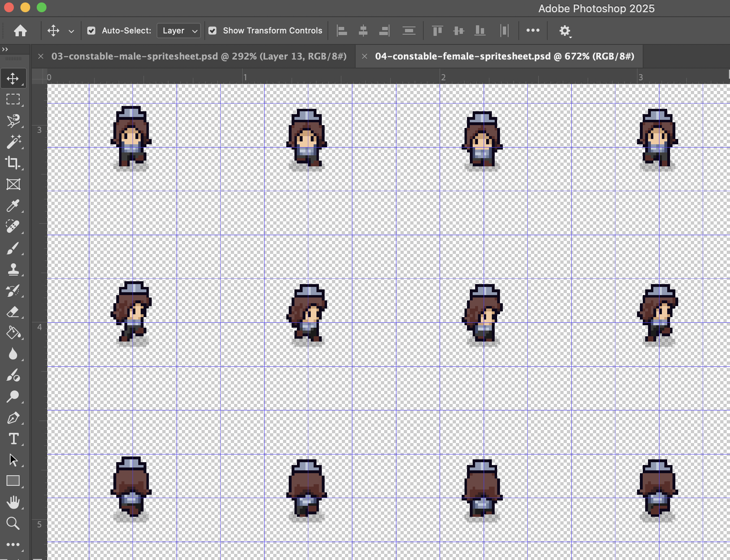
Task: Select the Zoom tool in toolbar
Action: 13,523
